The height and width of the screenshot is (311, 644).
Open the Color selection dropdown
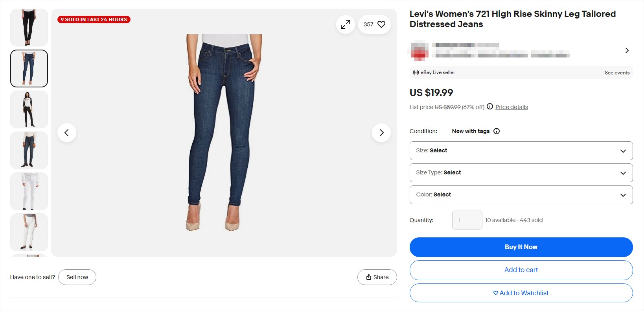point(521,194)
